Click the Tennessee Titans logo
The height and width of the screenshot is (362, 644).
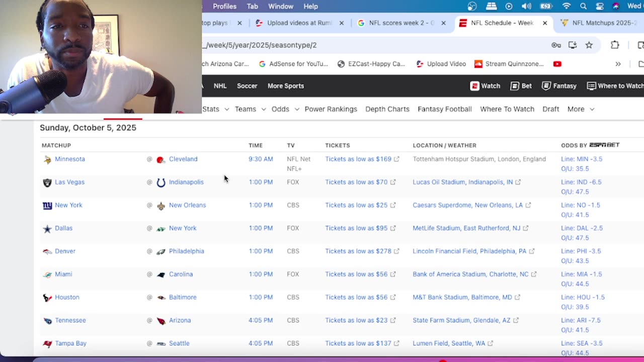tap(47, 321)
